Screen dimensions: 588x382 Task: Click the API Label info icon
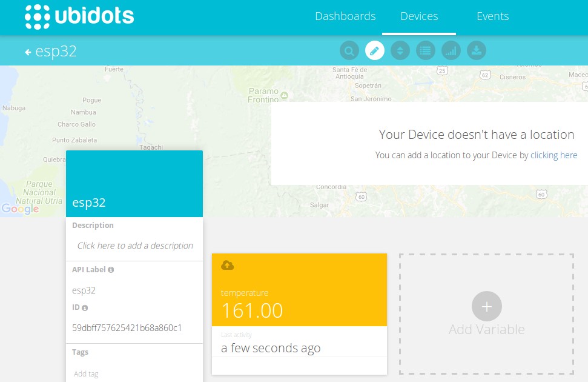[x=111, y=270]
